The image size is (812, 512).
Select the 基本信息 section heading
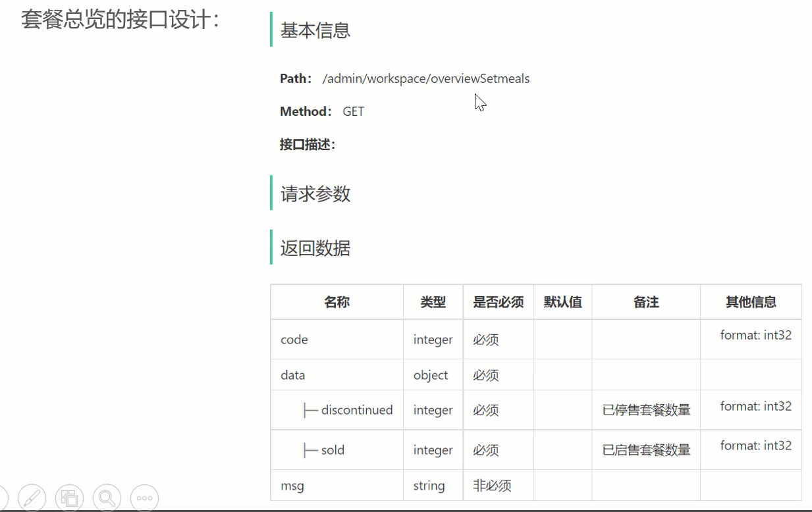315,30
